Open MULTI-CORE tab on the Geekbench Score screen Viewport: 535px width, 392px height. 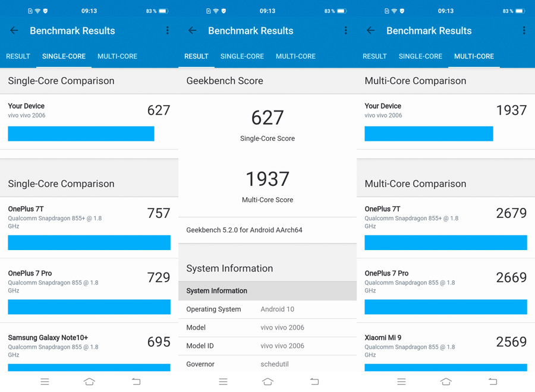pos(296,56)
